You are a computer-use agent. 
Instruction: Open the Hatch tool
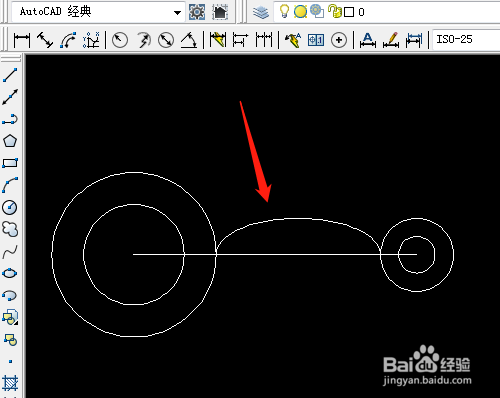[10, 384]
